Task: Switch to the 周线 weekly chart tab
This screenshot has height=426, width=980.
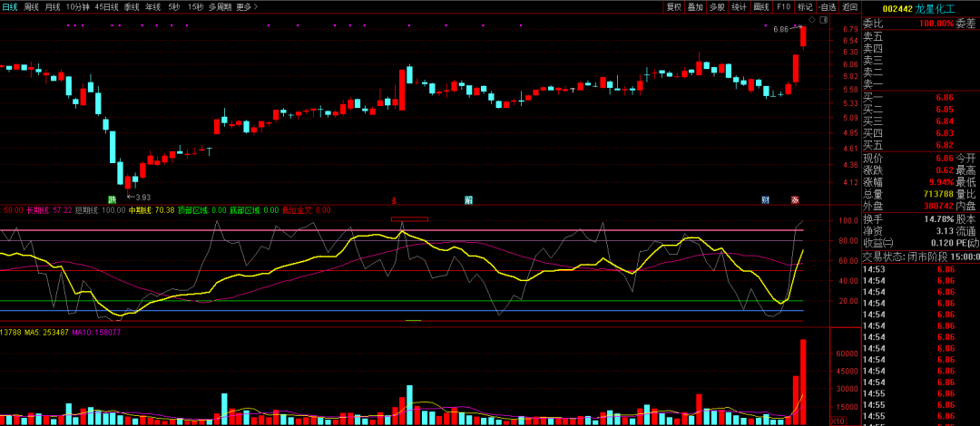Action: pyautogui.click(x=32, y=6)
